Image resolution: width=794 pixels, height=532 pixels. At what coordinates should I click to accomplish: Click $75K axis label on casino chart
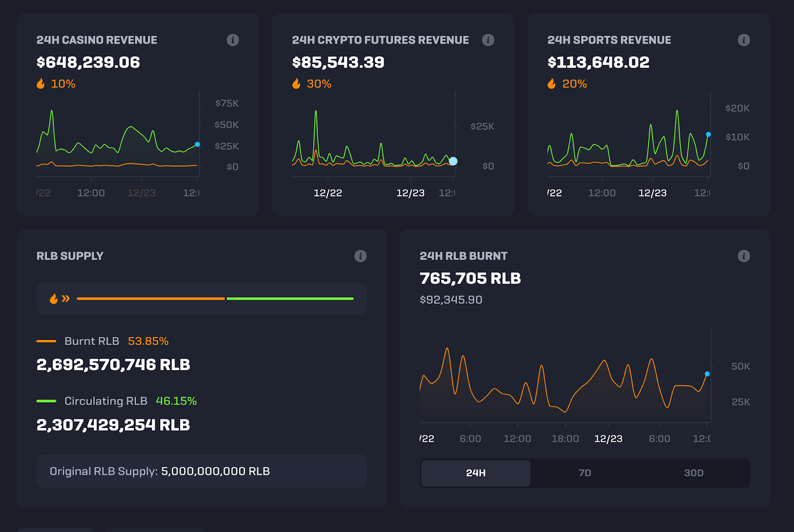coord(227,103)
